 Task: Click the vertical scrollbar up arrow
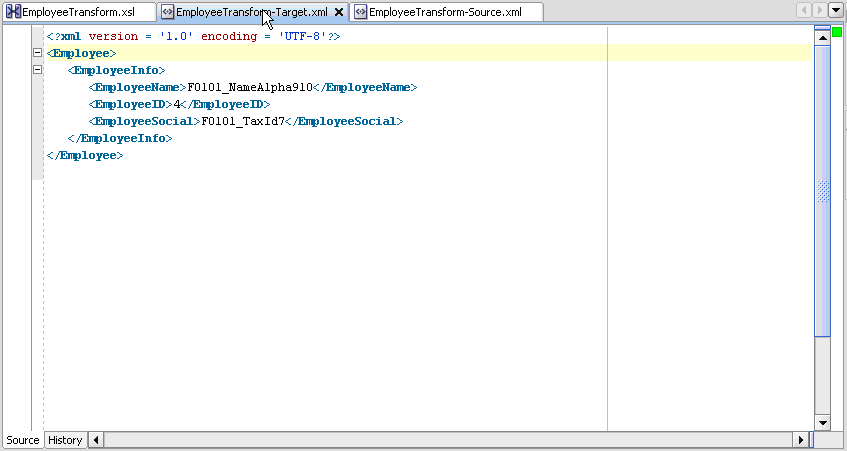pyautogui.click(x=822, y=38)
